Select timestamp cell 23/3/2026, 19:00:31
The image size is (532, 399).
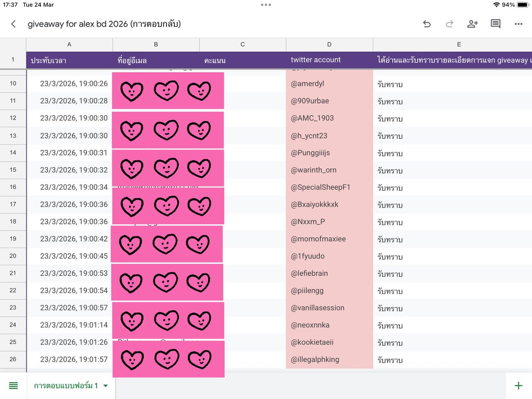tap(69, 153)
